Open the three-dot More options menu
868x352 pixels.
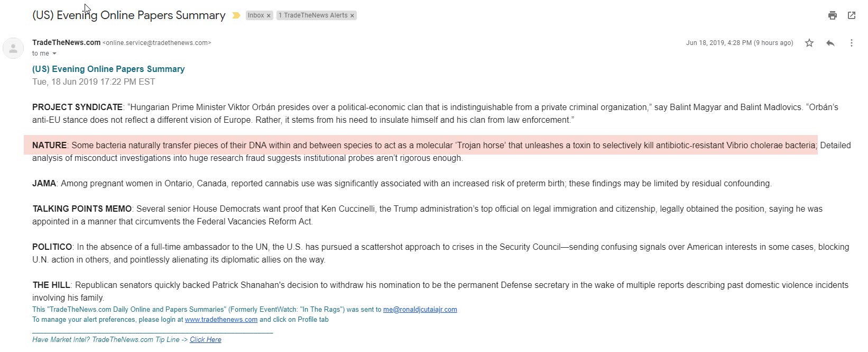click(x=851, y=43)
